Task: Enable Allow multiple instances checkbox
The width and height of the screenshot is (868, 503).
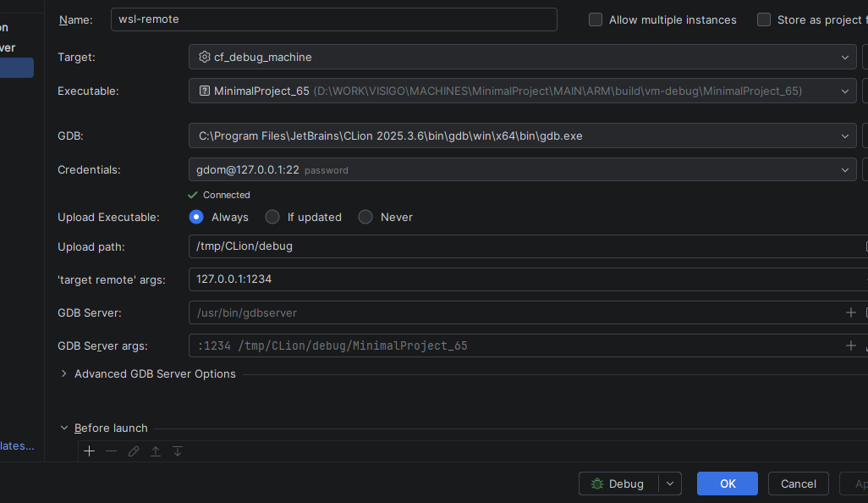Action: 596,20
